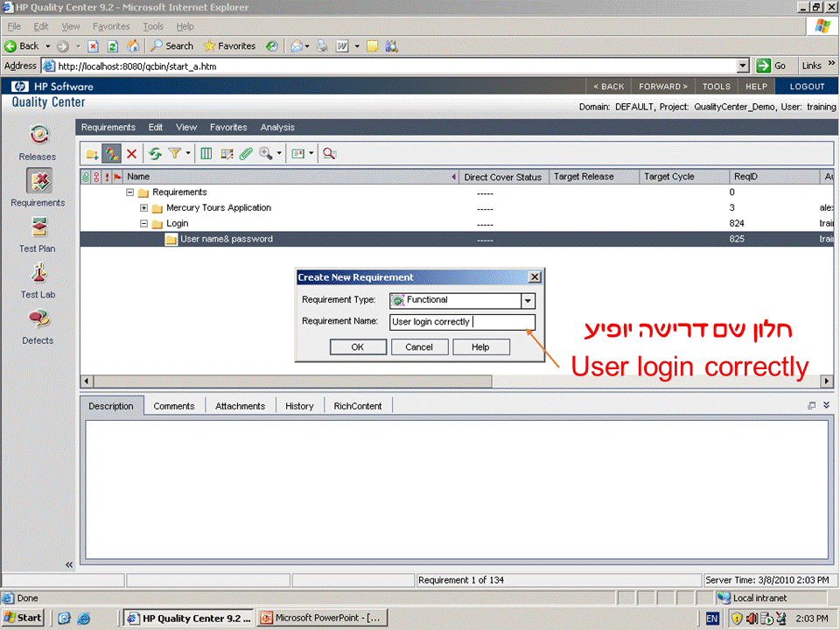Open the Edit menu in Quality Center
The height and width of the screenshot is (630, 840).
tap(156, 127)
